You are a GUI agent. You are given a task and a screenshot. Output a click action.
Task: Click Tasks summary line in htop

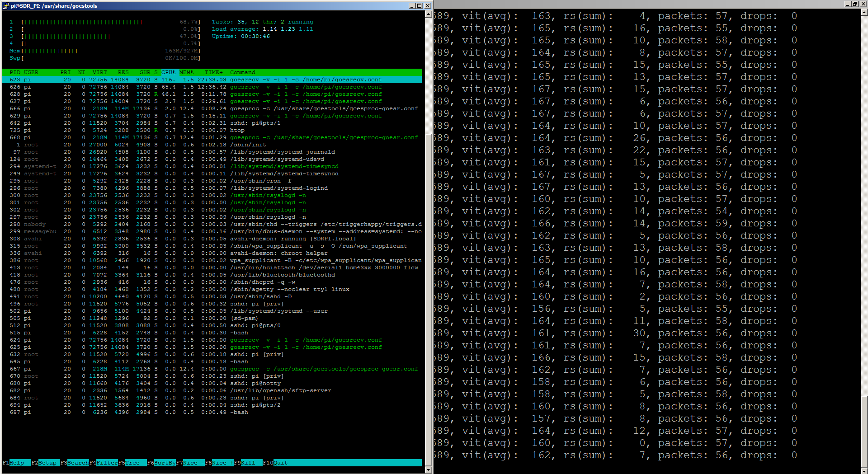coord(263,22)
